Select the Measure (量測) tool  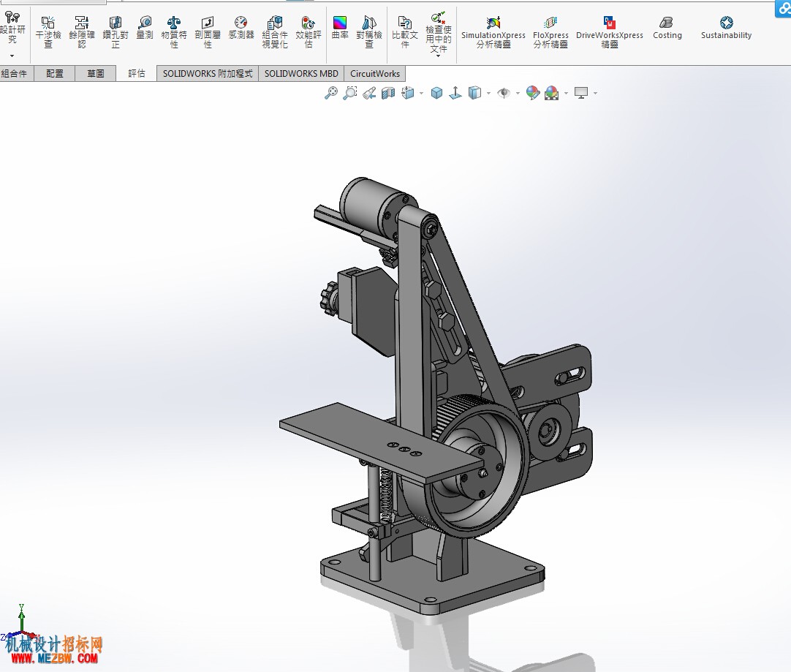(145, 28)
